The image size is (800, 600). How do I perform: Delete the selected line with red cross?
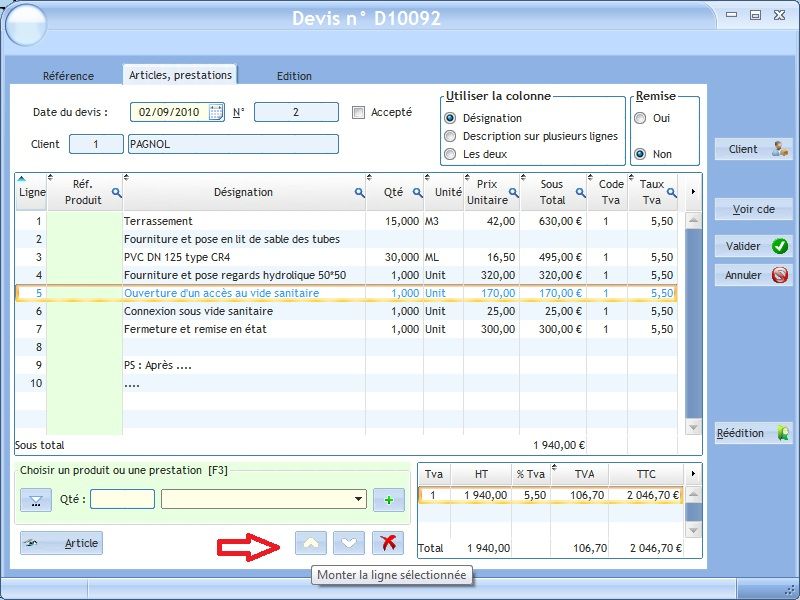click(x=388, y=543)
